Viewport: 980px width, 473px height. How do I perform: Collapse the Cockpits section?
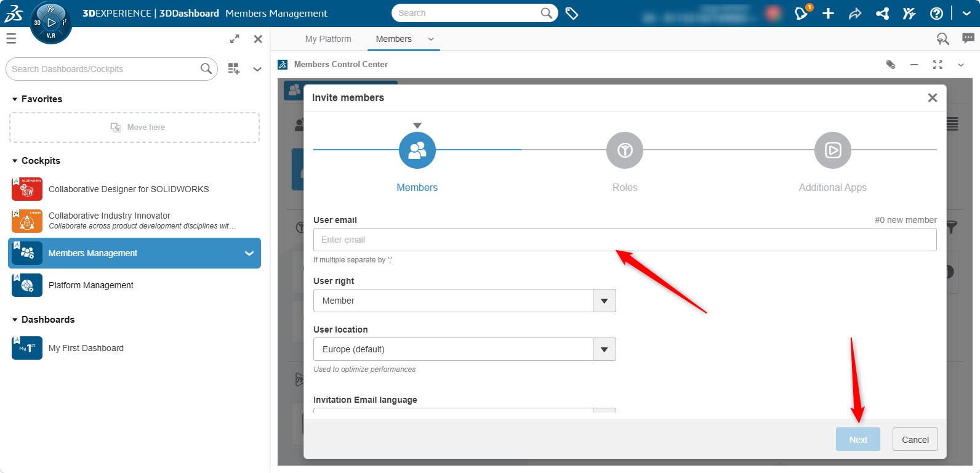[15, 161]
